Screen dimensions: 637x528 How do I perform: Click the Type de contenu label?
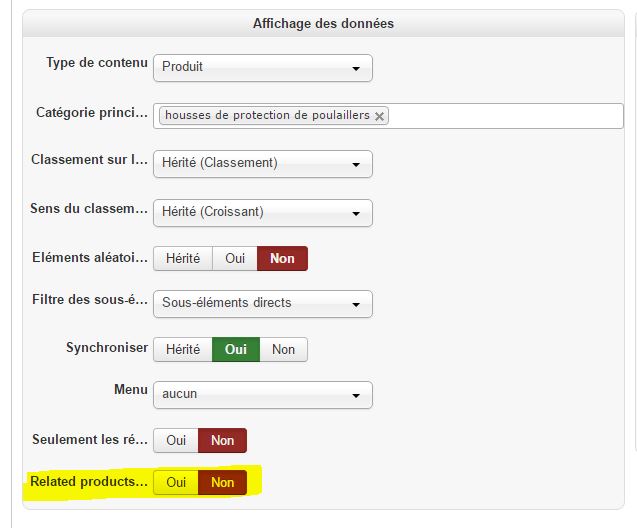point(96,63)
